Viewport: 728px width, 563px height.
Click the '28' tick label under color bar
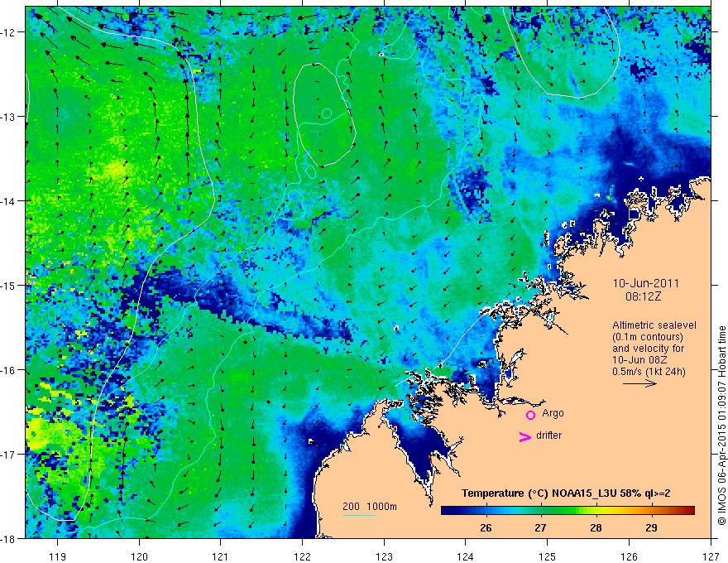click(596, 527)
